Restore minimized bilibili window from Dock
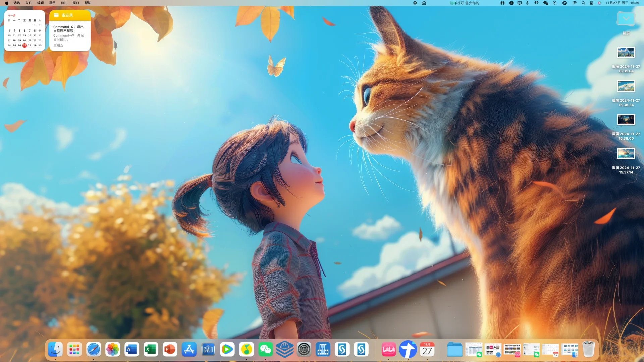This screenshot has height=362, width=644. coord(512,350)
